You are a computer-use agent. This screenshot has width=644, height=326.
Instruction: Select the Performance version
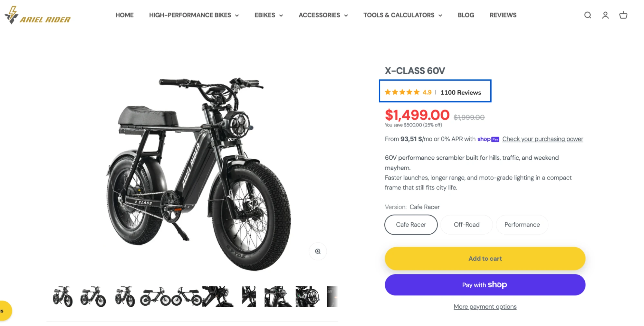point(522,225)
